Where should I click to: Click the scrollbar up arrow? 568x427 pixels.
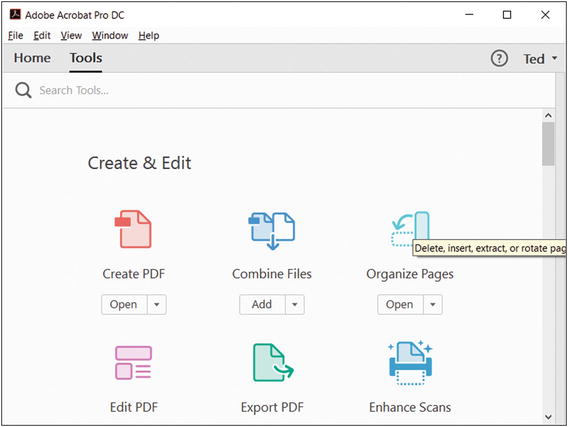point(548,116)
